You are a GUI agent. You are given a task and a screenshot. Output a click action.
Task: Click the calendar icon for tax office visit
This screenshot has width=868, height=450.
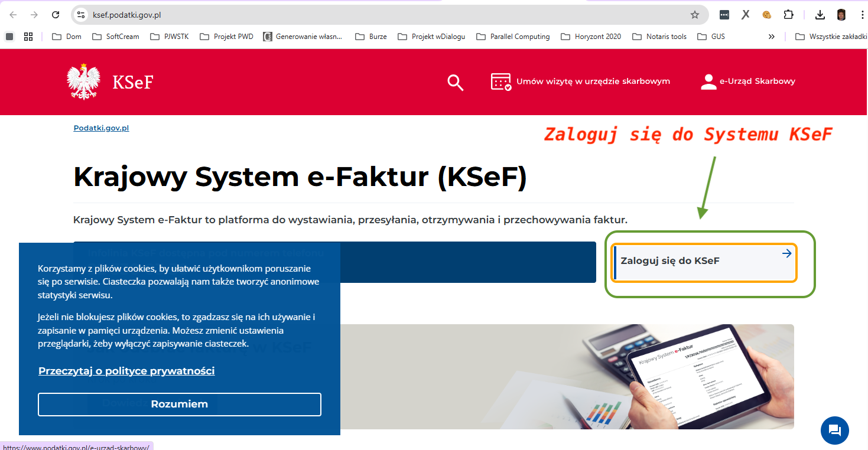500,81
